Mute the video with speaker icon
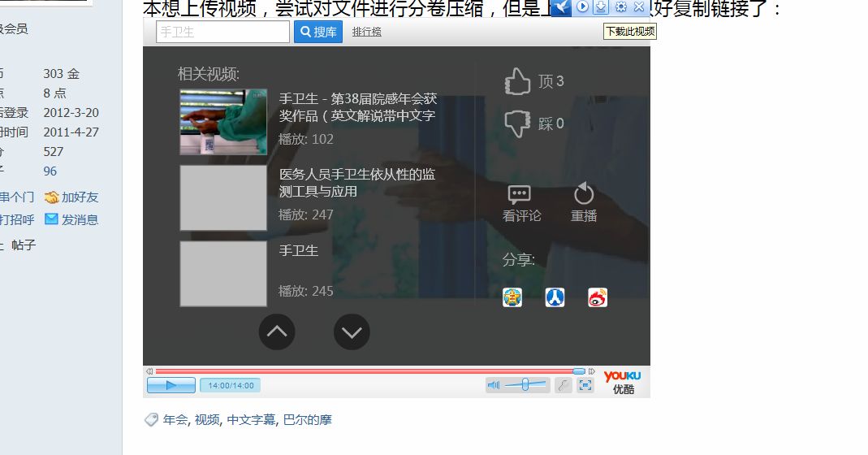Viewport: 868px width, 455px height. tap(494, 385)
